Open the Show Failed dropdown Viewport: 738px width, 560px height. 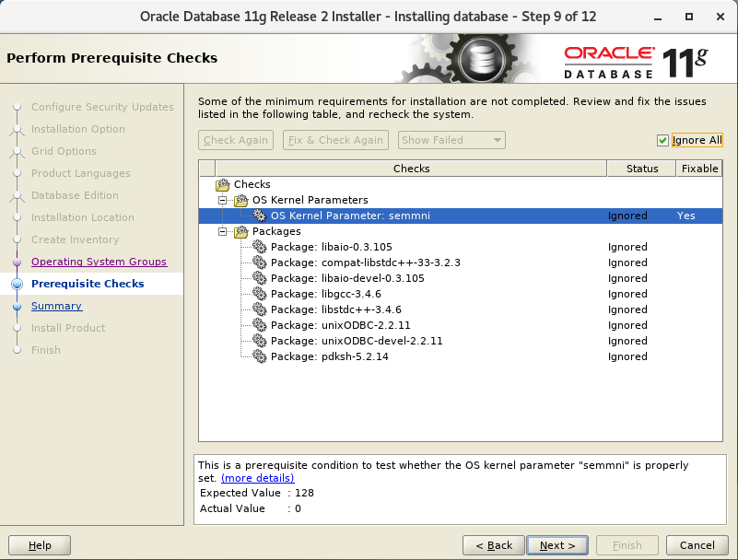(x=451, y=140)
